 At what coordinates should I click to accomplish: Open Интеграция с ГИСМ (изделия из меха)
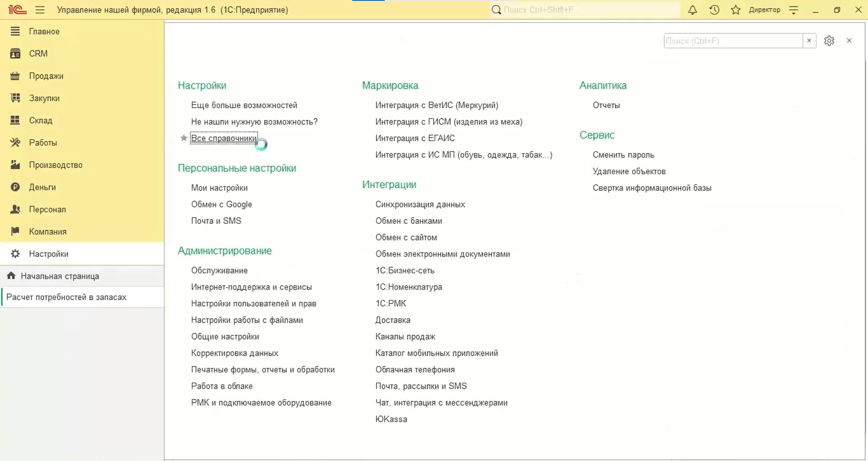tap(449, 122)
